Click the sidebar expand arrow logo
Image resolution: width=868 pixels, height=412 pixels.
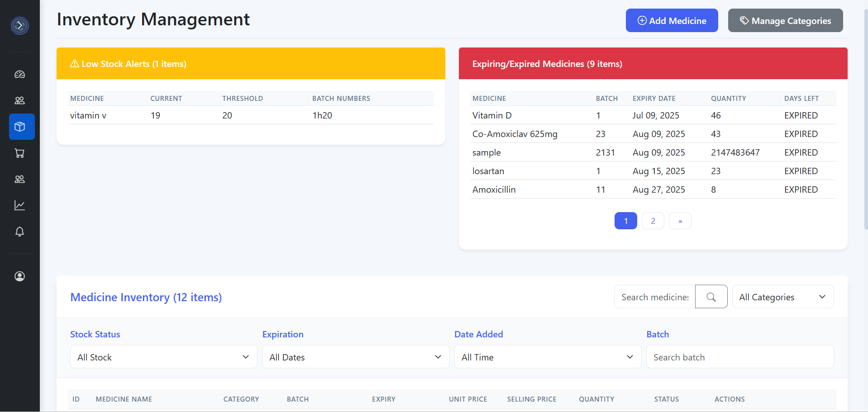(20, 26)
